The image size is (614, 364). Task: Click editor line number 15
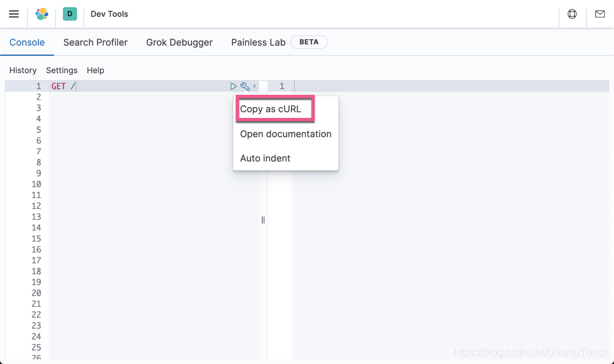click(x=37, y=239)
